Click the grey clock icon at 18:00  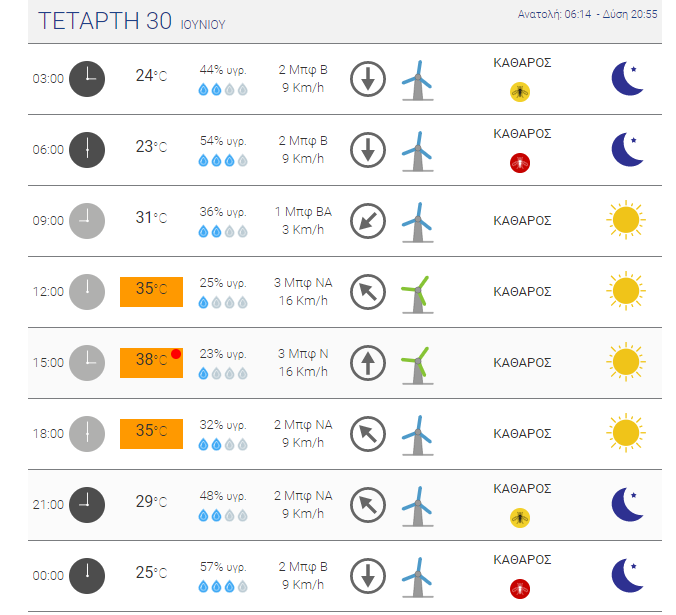(87, 434)
